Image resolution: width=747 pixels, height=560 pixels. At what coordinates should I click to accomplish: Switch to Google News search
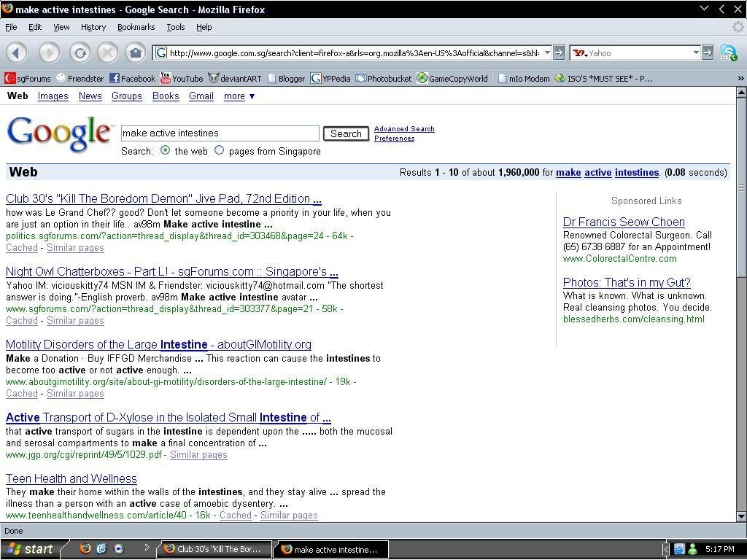pyautogui.click(x=90, y=96)
